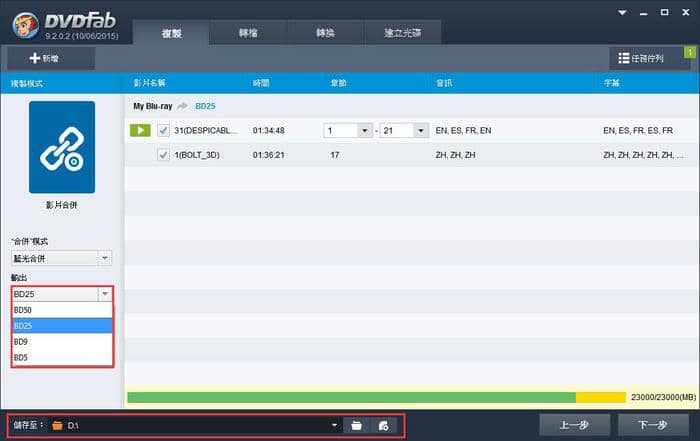Image resolution: width=700 pixels, height=441 pixels.
Task: Click the arrow icon after My Blu-ray
Action: tap(183, 106)
